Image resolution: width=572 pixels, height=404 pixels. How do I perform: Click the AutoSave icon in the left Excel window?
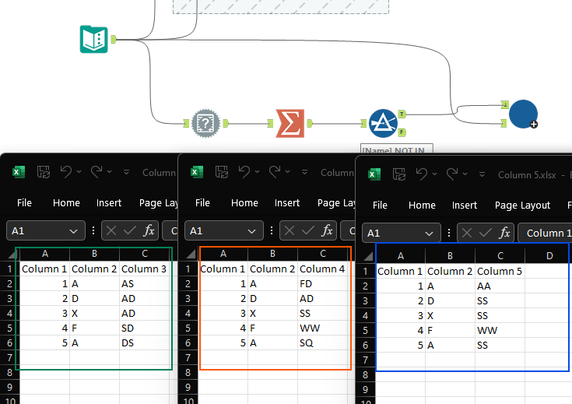click(43, 172)
